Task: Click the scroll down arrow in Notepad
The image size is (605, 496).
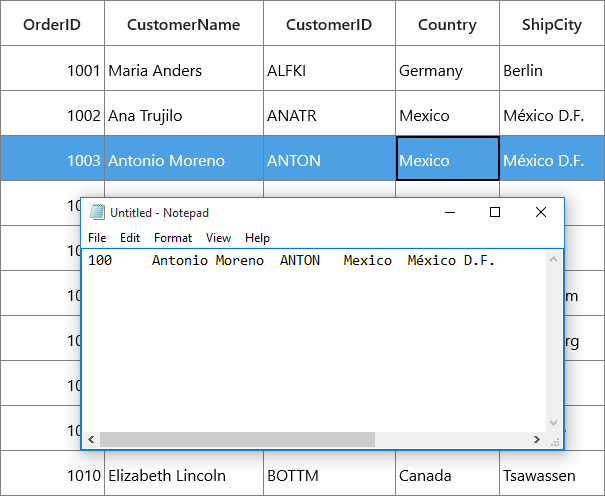Action: [553, 423]
